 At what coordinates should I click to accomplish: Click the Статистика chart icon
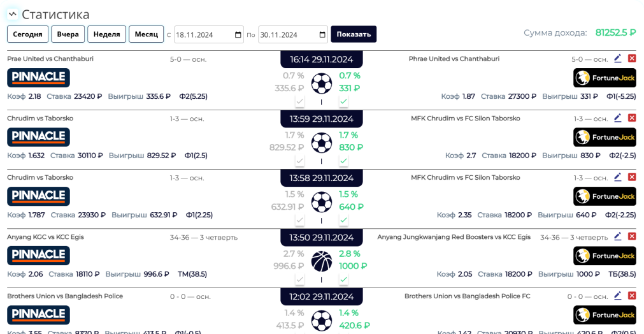tap(12, 14)
